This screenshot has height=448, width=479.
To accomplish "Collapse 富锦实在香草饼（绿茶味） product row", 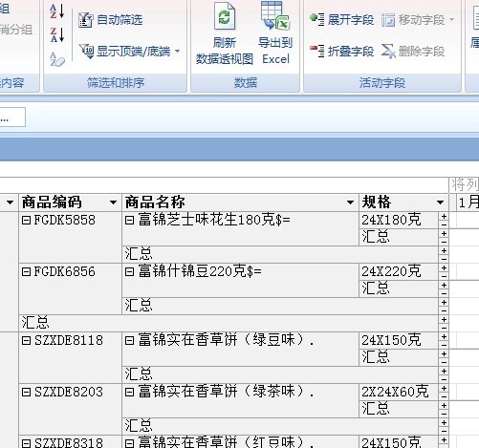I will 129,392.
